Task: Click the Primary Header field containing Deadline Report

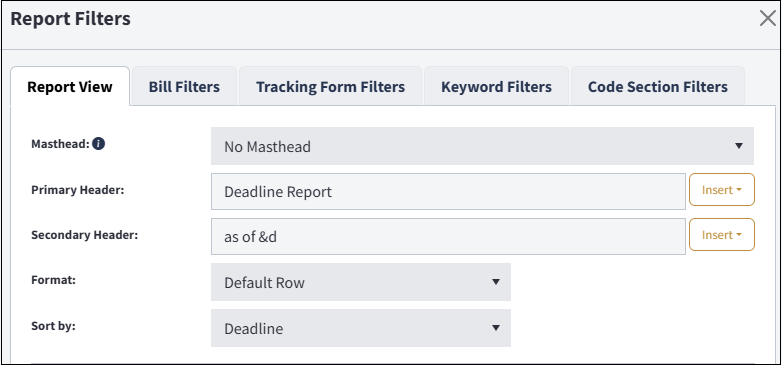Action: pos(448,191)
